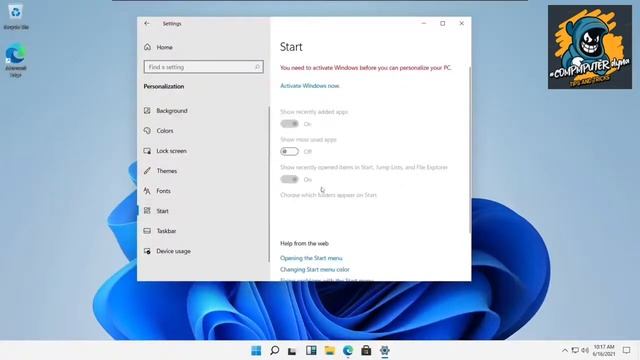The width and height of the screenshot is (640, 360).
Task: Open File Explorer from taskbar
Action: click(329, 351)
